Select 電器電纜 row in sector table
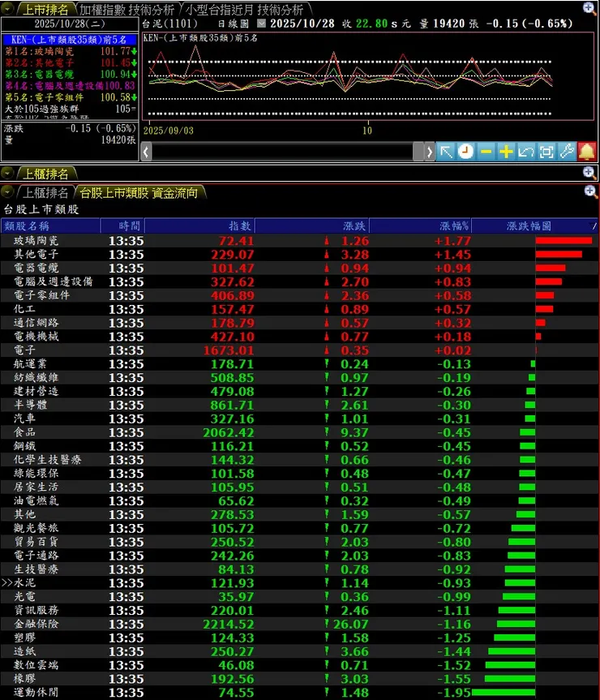This screenshot has width=600, height=700. point(299,268)
